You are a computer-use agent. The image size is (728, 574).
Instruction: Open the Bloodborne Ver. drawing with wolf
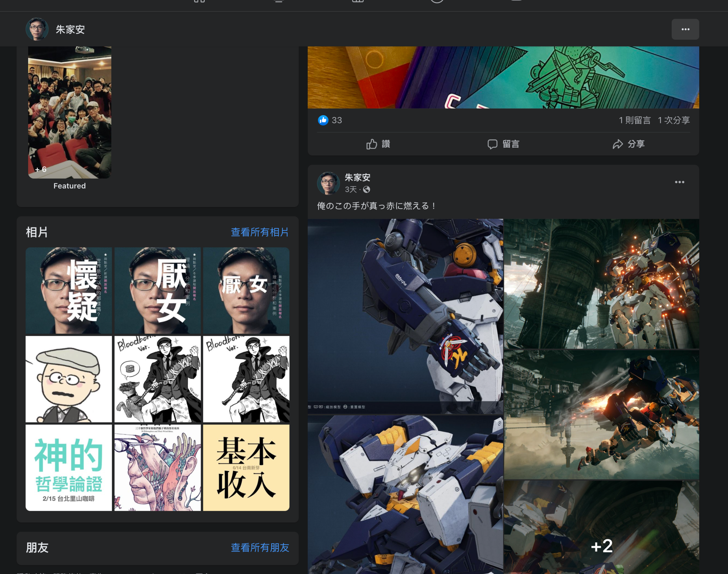pyautogui.click(x=157, y=379)
